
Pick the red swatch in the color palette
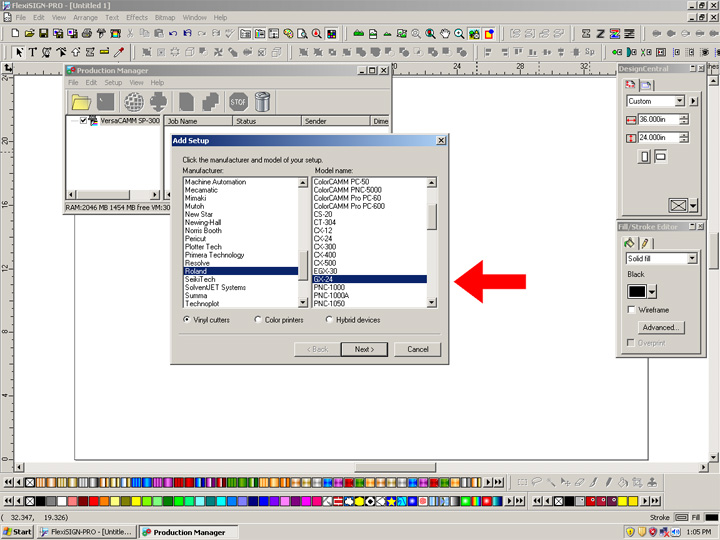coord(94,501)
